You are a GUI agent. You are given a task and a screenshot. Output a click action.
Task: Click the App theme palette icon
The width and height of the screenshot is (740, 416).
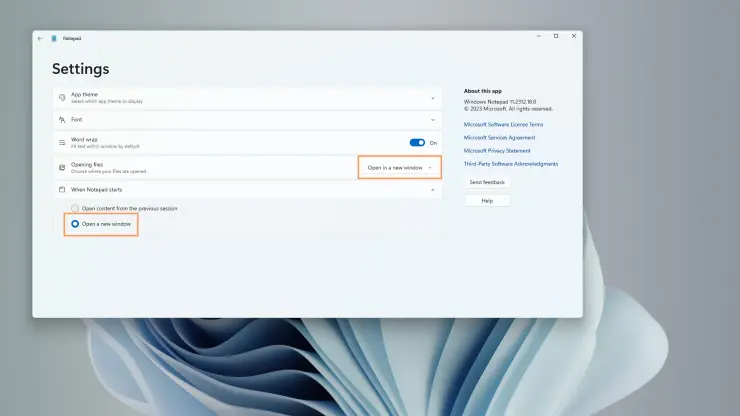pos(62,98)
